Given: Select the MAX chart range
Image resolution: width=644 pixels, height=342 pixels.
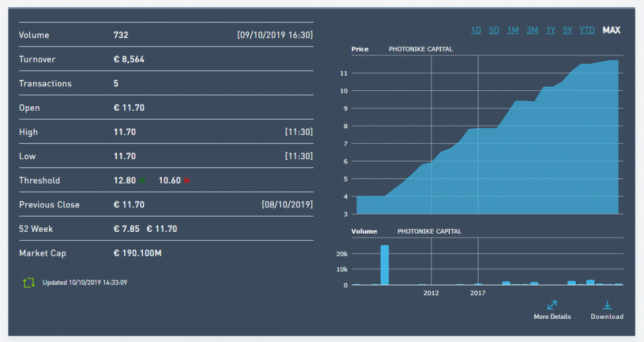Looking at the screenshot, I should 611,30.
